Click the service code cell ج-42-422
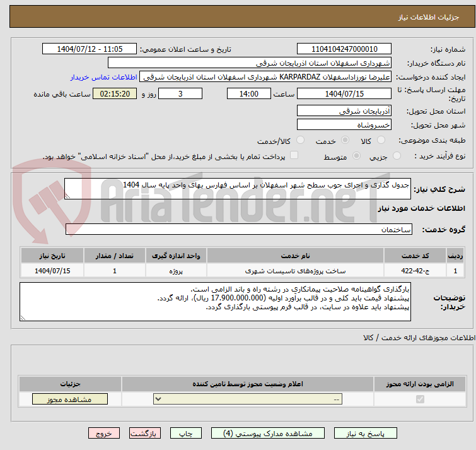This screenshot has width=476, height=450. (x=415, y=270)
